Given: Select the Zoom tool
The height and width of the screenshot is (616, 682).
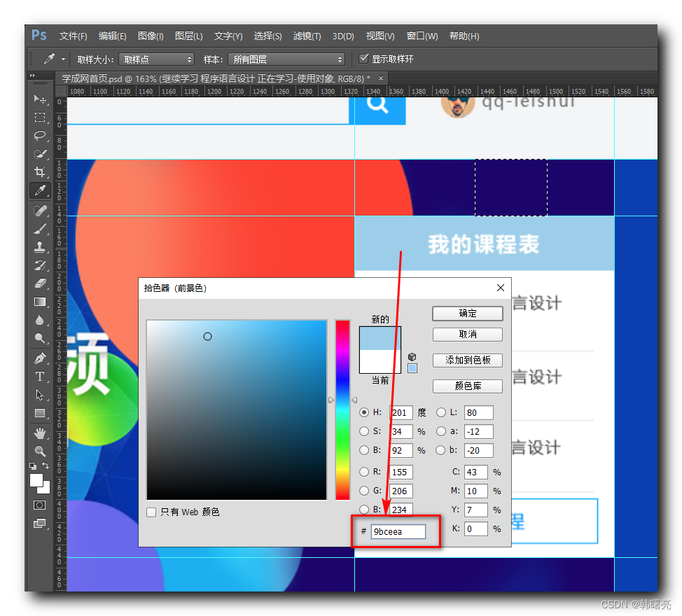Looking at the screenshot, I should click(40, 451).
